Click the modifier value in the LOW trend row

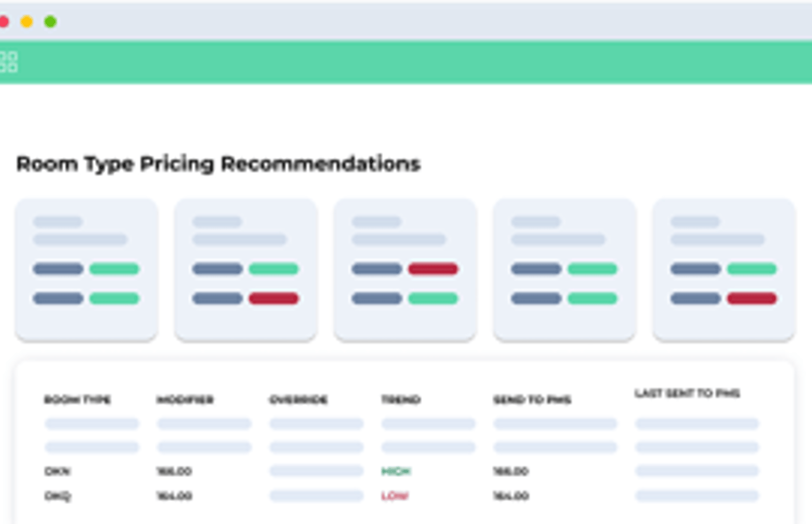174,496
